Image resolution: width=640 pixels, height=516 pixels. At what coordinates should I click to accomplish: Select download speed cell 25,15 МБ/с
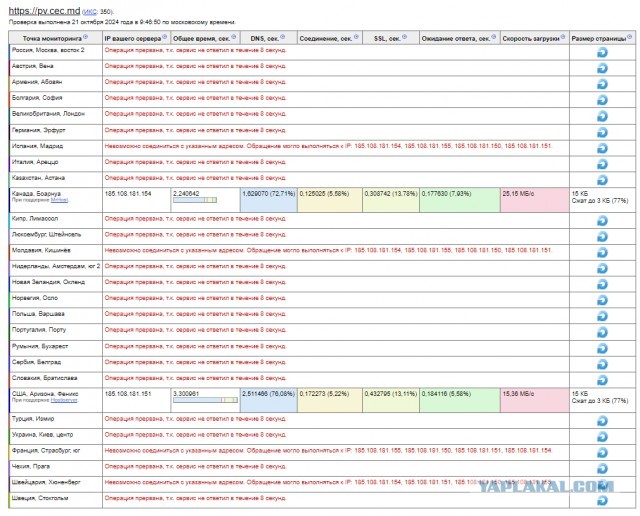[x=535, y=200]
